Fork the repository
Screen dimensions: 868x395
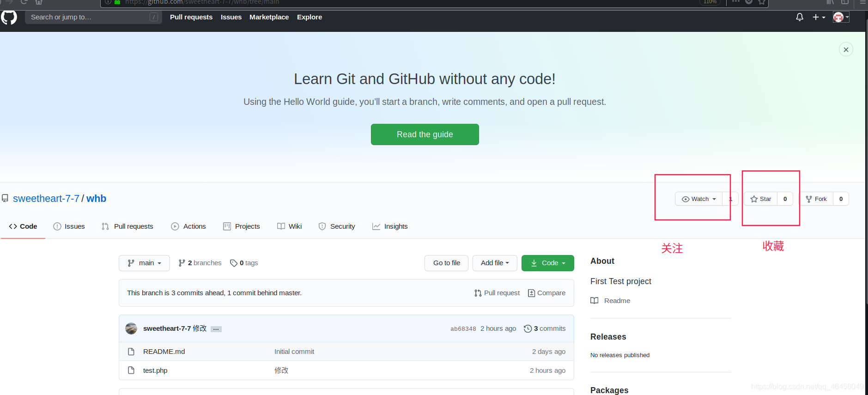816,199
